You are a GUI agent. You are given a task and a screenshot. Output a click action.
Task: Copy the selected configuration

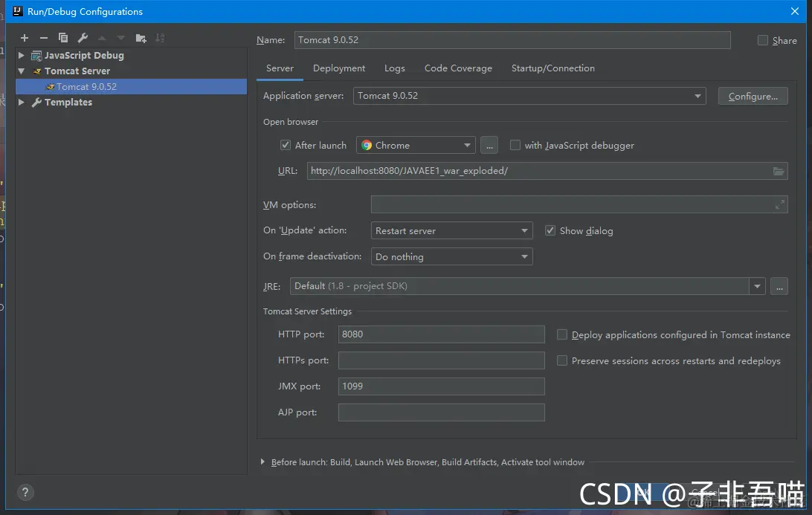coord(63,38)
